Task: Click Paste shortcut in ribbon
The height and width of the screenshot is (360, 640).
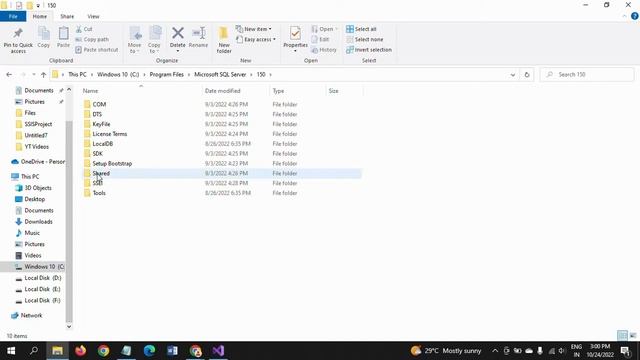Action: [x=97, y=50]
